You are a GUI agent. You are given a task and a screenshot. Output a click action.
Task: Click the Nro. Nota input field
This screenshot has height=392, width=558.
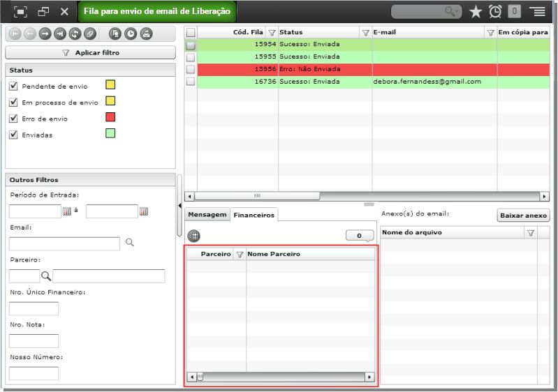[34, 341]
